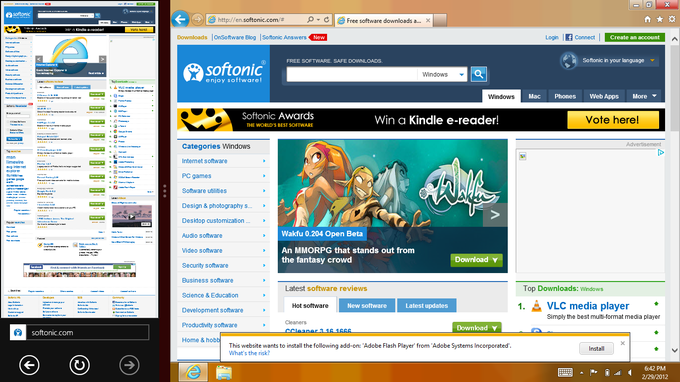Refresh page using address bar reload icon
The width and height of the screenshot is (680, 382).
(x=327, y=20)
